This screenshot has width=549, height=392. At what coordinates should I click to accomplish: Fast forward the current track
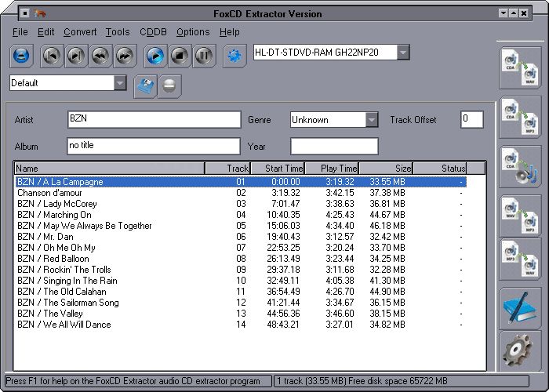tap(125, 56)
